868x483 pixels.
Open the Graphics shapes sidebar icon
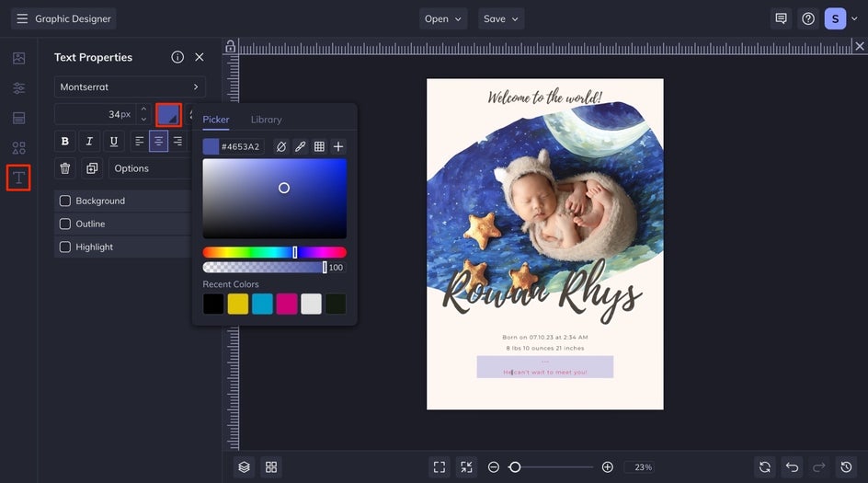(18, 148)
